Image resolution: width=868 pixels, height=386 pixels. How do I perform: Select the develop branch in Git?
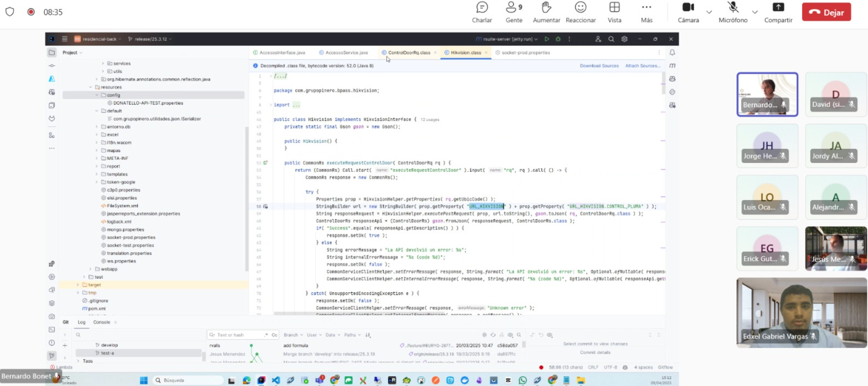point(110,345)
